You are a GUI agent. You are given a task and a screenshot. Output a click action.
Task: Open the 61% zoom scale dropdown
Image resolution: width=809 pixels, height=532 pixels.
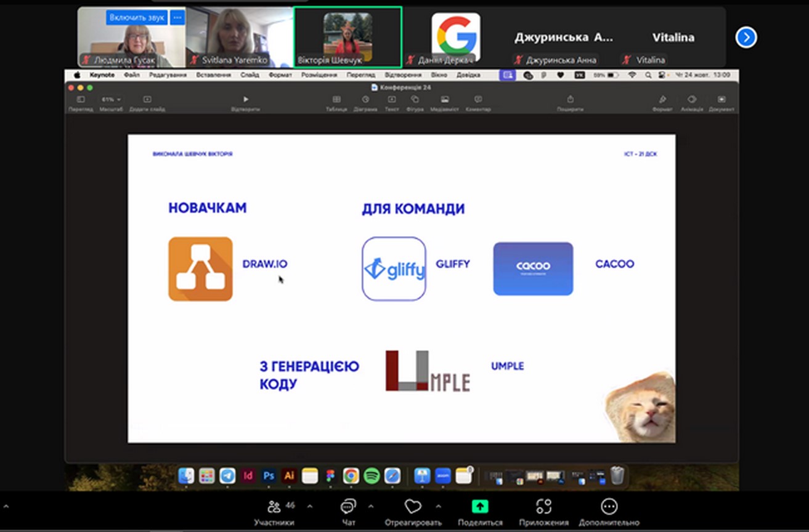112,99
